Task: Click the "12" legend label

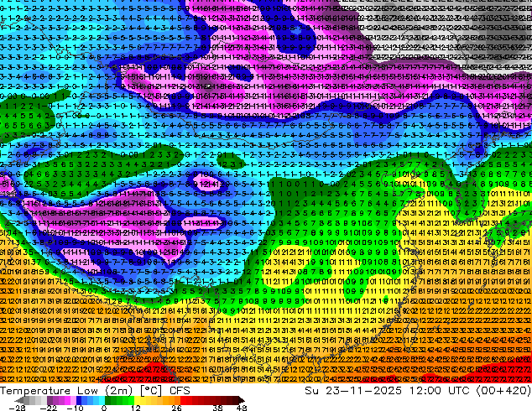Action: pyautogui.click(x=136, y=408)
